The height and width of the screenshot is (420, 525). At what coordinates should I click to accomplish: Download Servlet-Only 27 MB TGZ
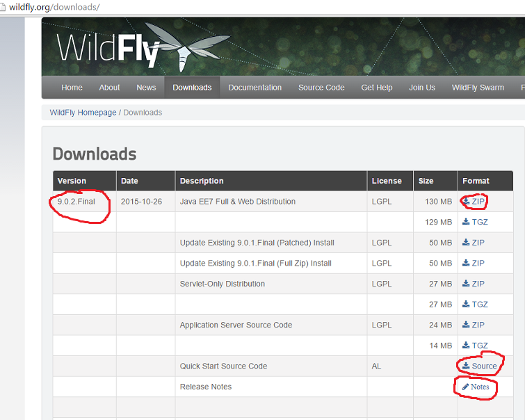[x=475, y=304]
